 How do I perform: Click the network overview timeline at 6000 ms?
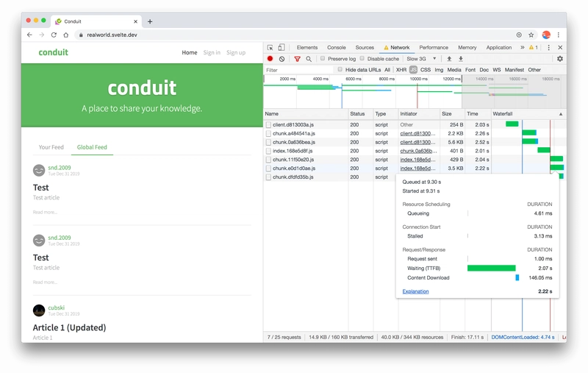click(353, 79)
